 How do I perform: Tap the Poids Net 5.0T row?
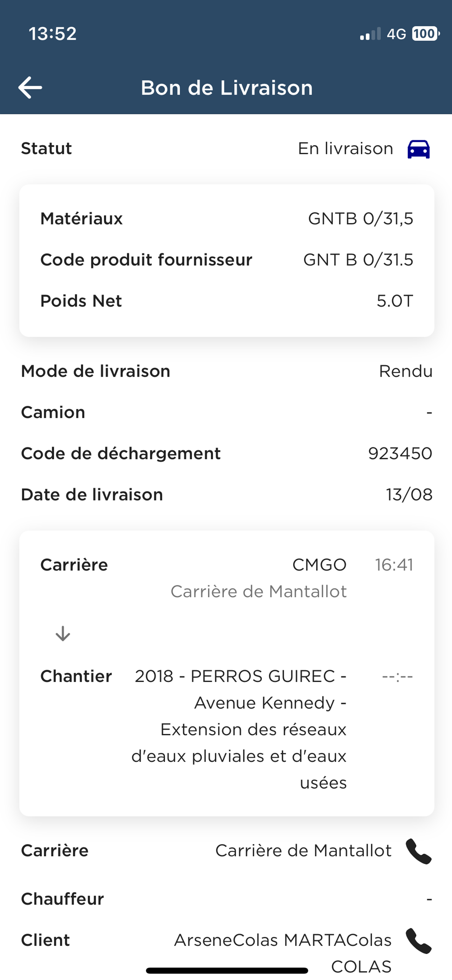pos(227,301)
